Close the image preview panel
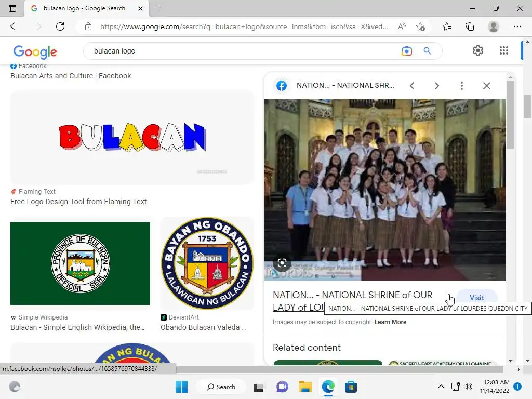 click(x=486, y=86)
